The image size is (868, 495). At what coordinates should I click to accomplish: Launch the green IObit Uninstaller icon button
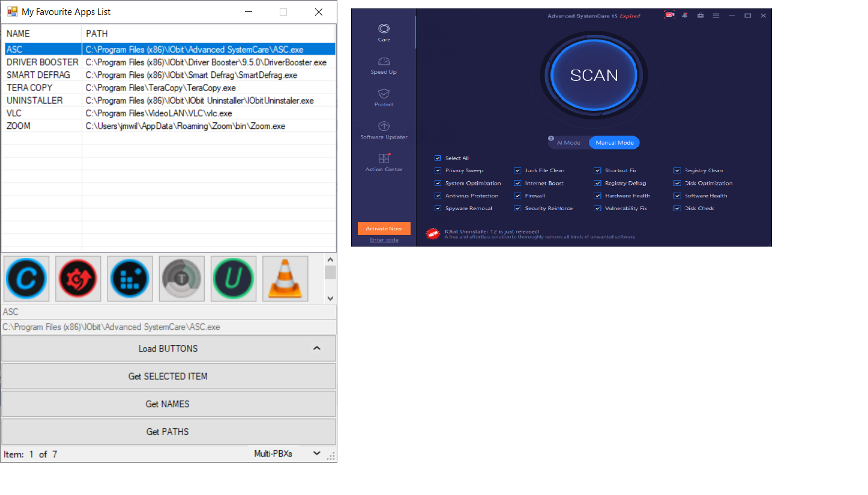(233, 278)
